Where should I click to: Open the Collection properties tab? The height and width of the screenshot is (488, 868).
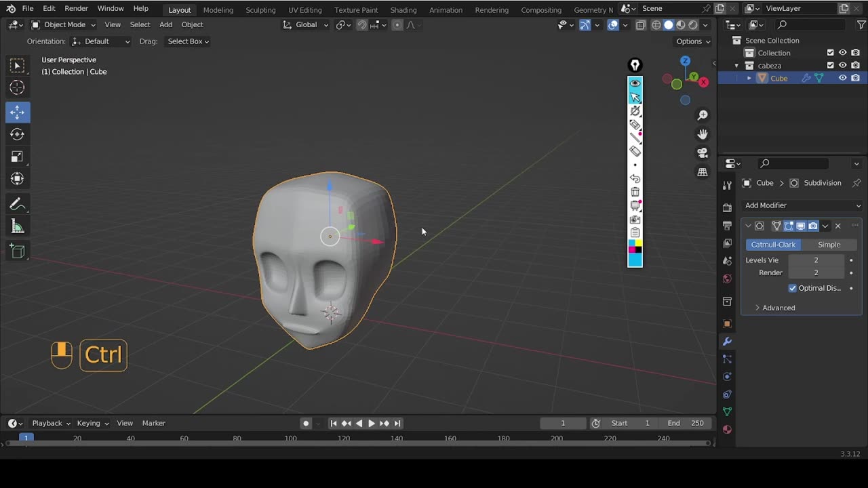click(x=727, y=301)
